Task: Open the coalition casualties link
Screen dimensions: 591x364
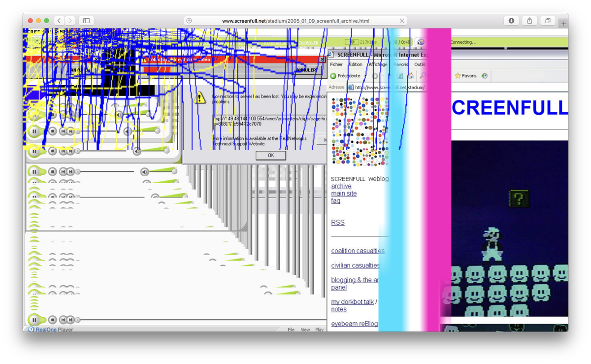Action: [358, 251]
